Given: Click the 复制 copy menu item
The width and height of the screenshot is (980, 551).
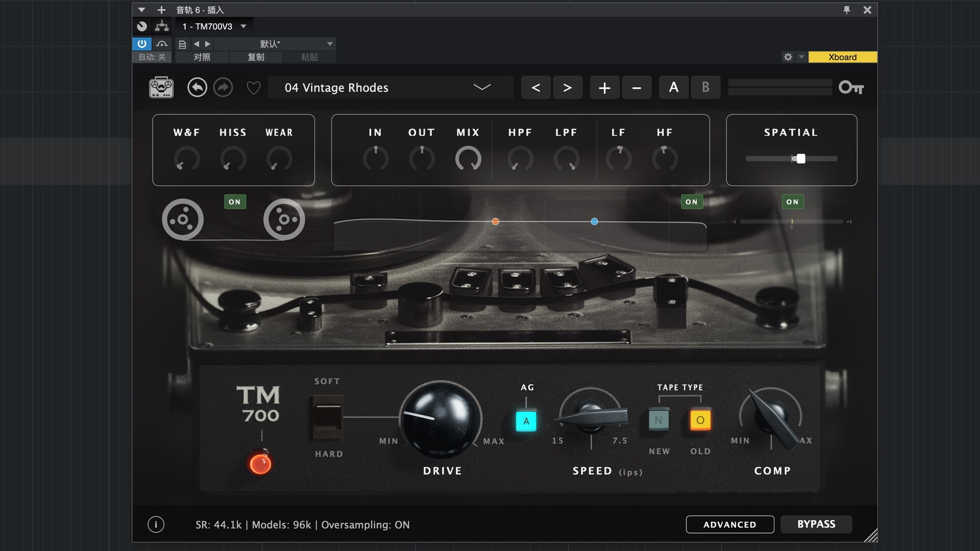Looking at the screenshot, I should [x=256, y=57].
